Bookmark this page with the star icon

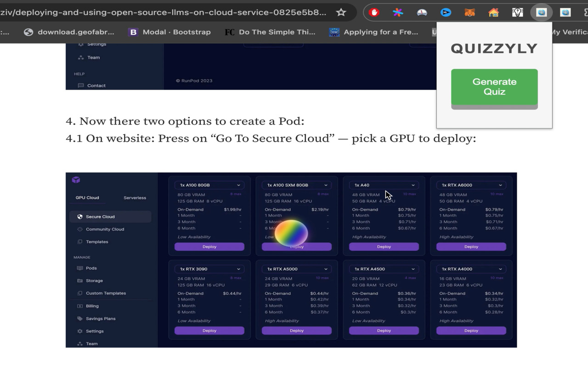(341, 12)
